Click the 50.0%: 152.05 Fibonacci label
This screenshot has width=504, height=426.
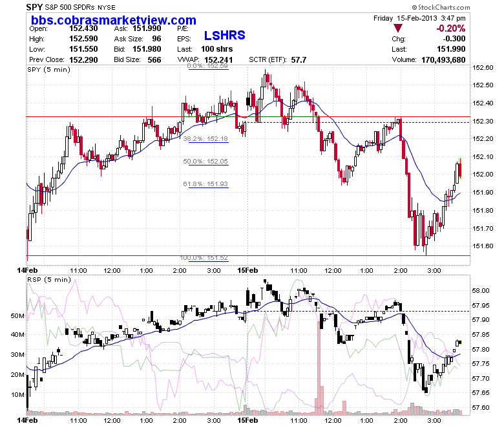[205, 161]
